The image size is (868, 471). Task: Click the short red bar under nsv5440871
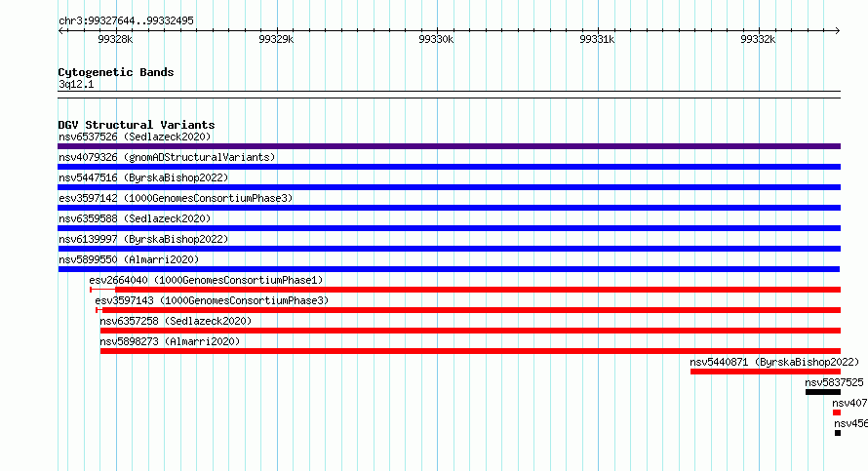click(766, 372)
